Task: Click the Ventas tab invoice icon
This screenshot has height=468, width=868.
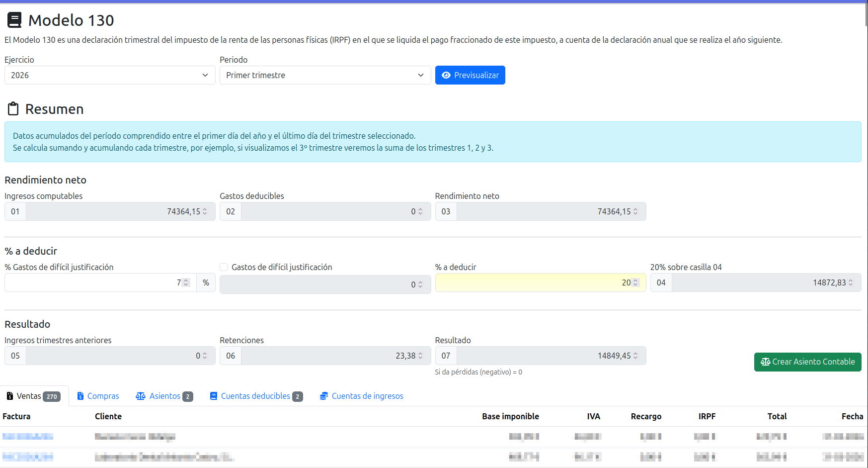Action: tap(10, 396)
